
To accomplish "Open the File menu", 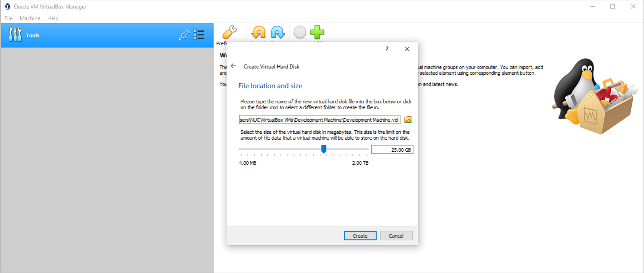I will tap(8, 18).
